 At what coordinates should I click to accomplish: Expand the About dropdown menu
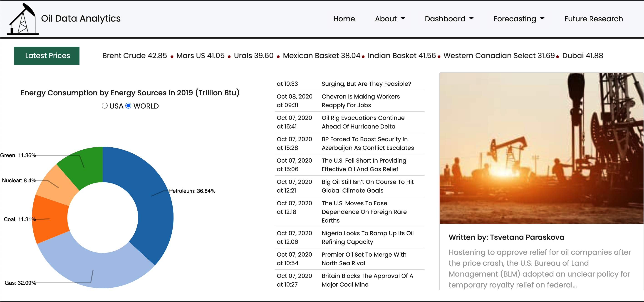click(x=389, y=19)
